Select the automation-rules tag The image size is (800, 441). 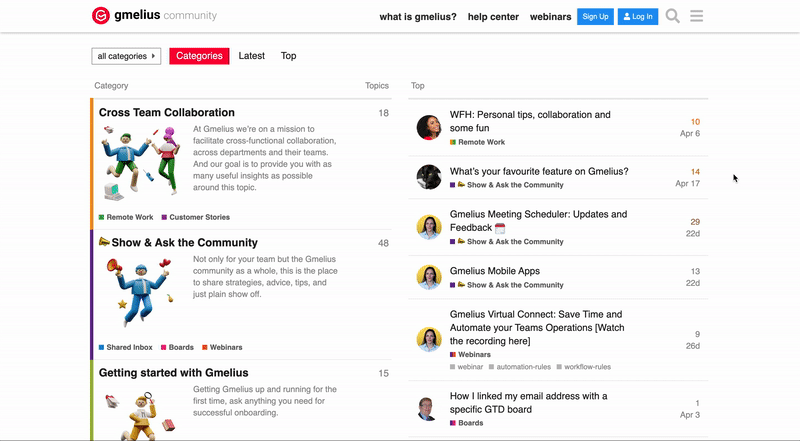(520, 367)
